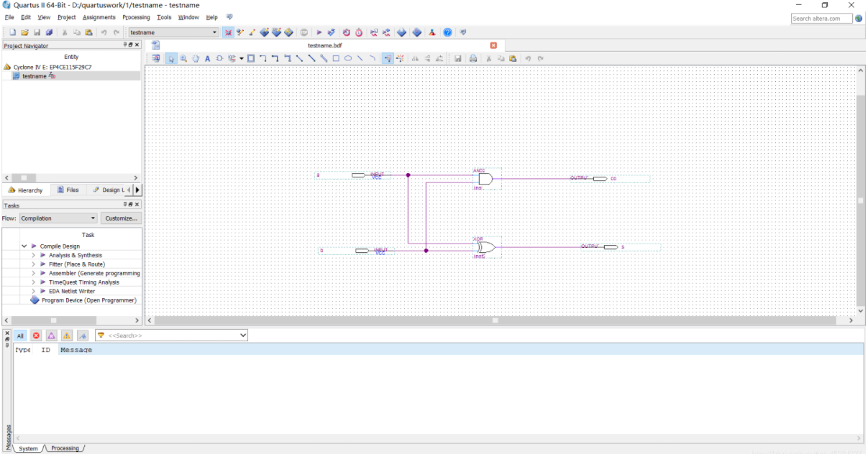868x454 pixels.
Task: Open the Assignments menu
Action: coord(99,17)
